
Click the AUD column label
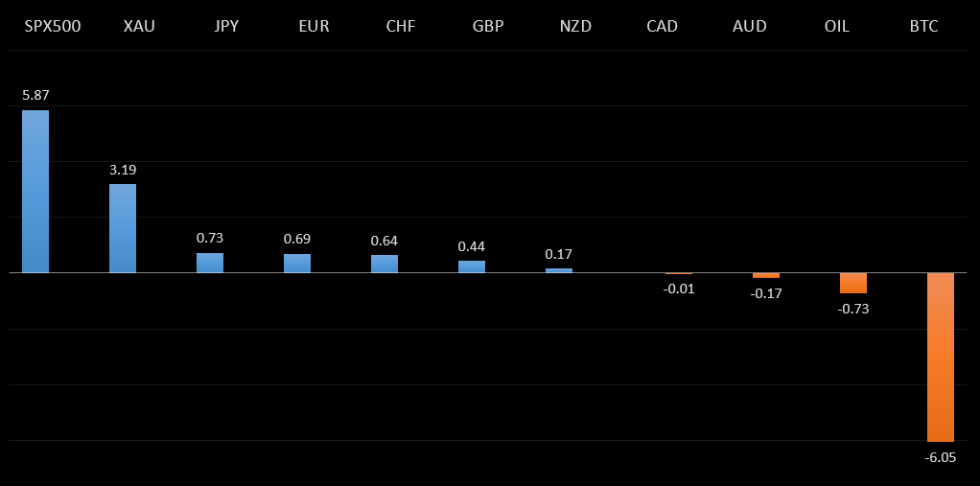tap(749, 27)
